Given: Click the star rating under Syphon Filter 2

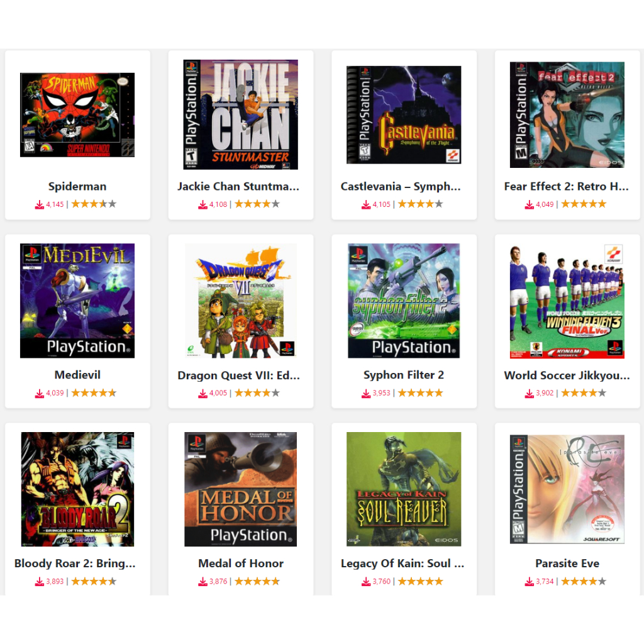Looking at the screenshot, I should coord(420,393).
